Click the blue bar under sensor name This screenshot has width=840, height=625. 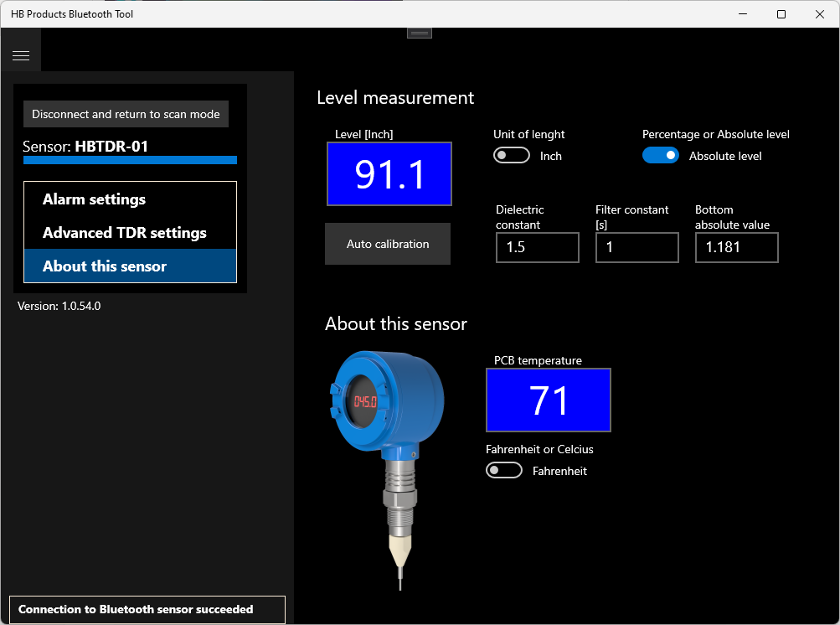(x=130, y=160)
